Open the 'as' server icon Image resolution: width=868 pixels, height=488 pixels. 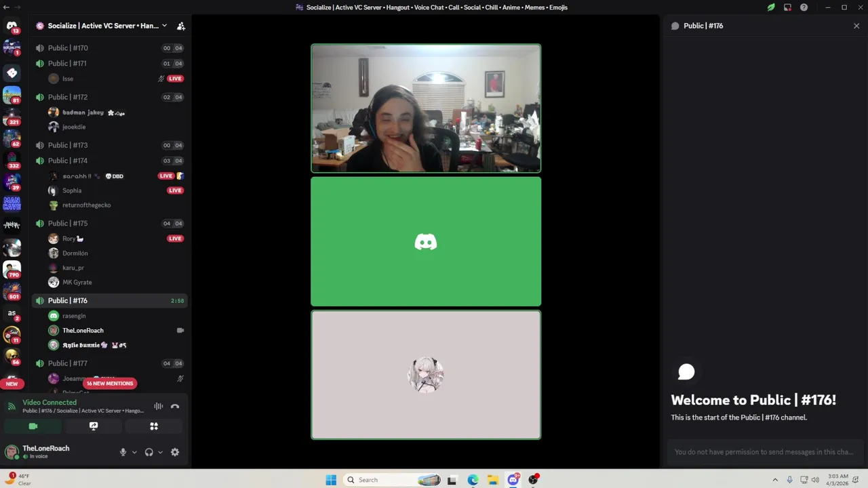(12, 313)
